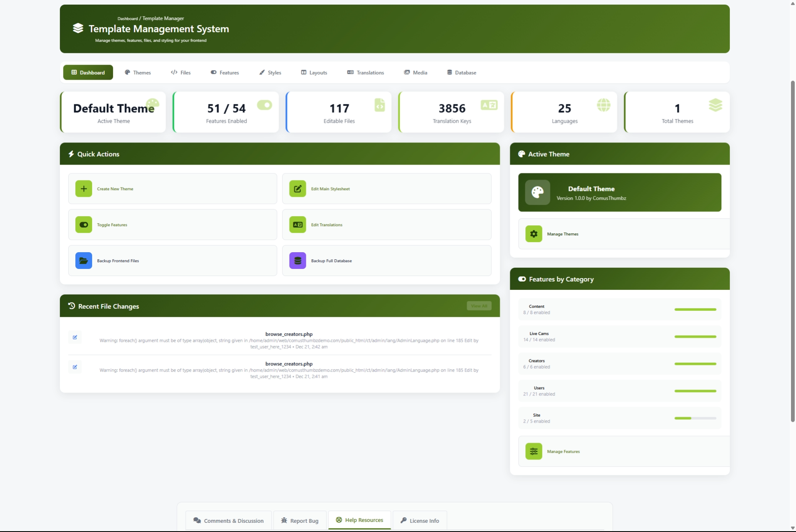Click the Backup Frontend Files folder icon

[83, 261]
